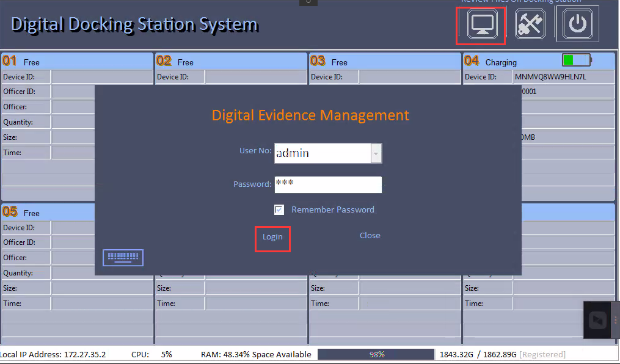Select the slot 03 Free header
620x364 pixels.
coord(385,61)
